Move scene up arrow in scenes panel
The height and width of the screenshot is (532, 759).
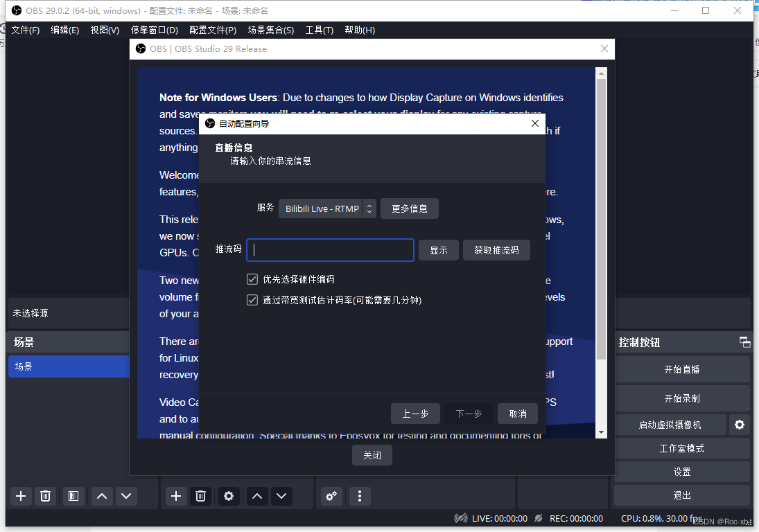pos(102,496)
